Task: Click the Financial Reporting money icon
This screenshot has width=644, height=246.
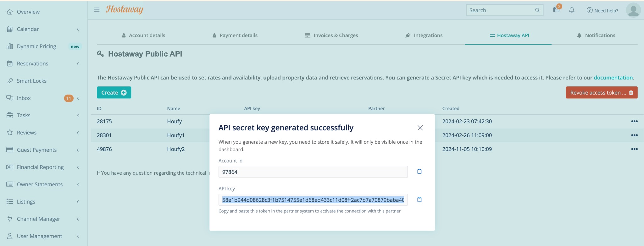Action: tap(10, 167)
